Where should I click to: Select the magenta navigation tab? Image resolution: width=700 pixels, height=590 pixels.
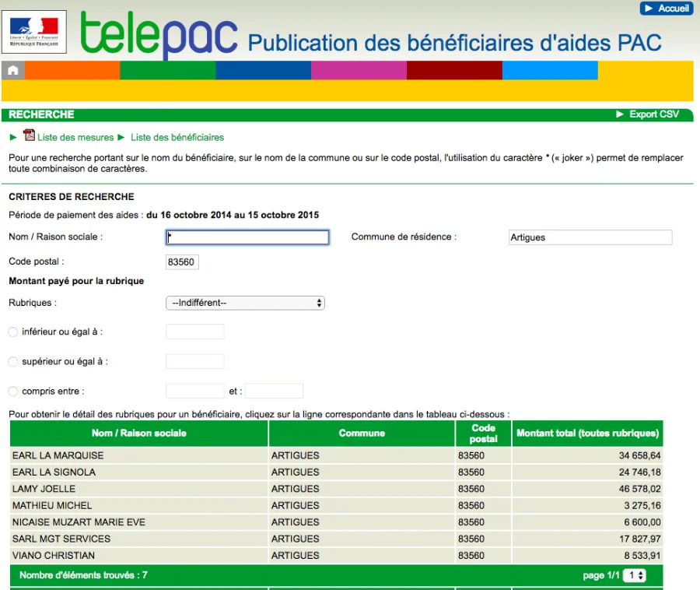(359, 71)
